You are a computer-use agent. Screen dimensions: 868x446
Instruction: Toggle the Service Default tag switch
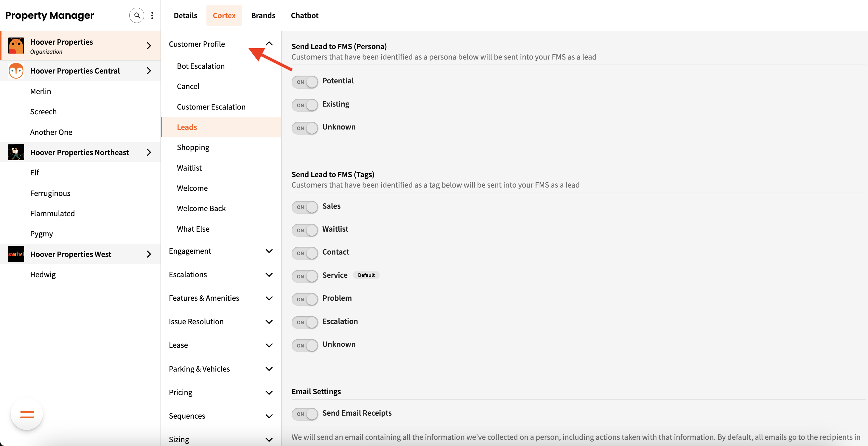[305, 276]
